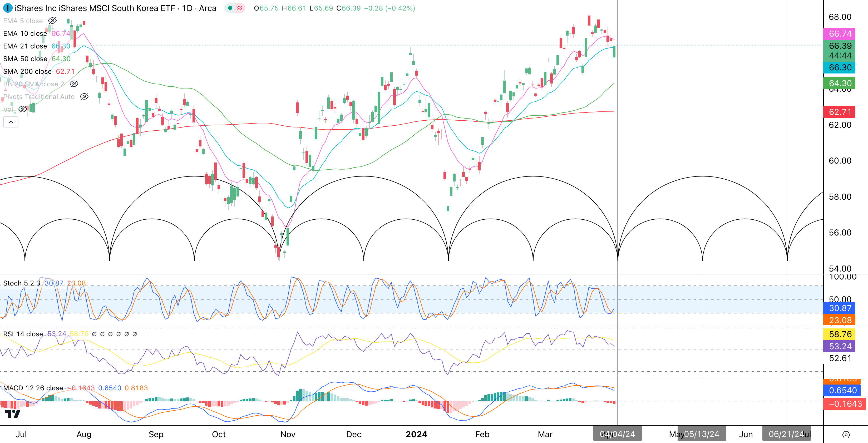Click the green market status dot

pyautogui.click(x=230, y=8)
